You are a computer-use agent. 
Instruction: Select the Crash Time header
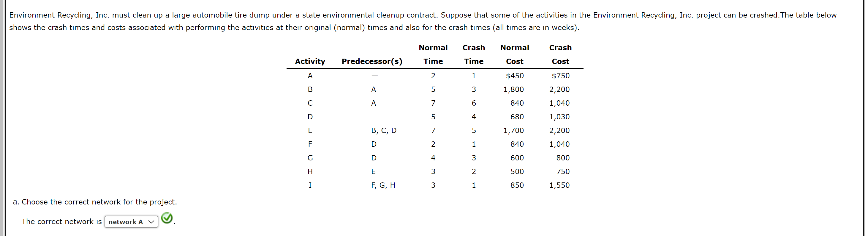pos(473,55)
